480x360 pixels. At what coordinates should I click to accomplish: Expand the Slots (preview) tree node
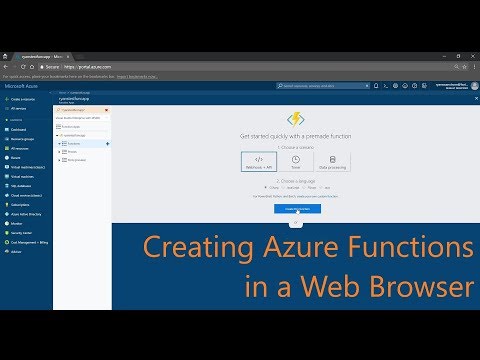pos(59,160)
